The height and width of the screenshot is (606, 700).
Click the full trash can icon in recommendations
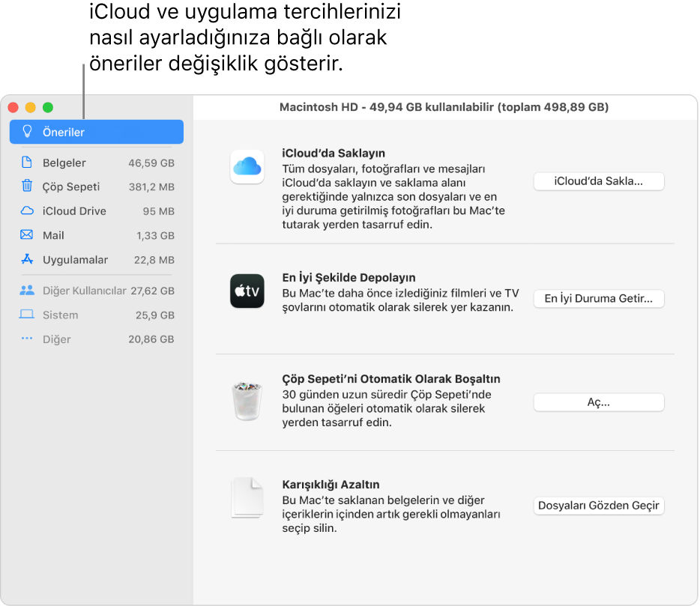click(x=247, y=402)
